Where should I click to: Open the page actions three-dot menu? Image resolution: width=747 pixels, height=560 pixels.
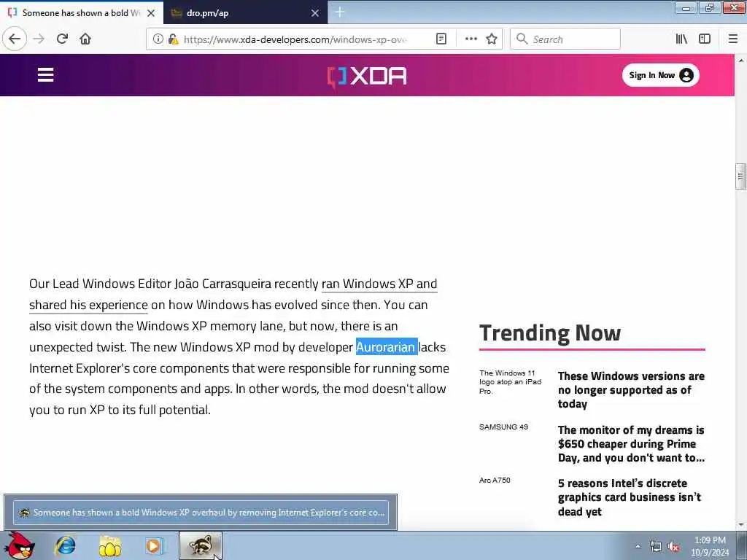[471, 39]
